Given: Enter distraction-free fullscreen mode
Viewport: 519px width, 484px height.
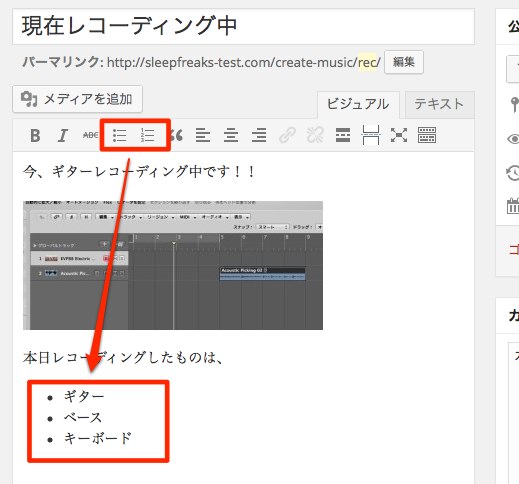Looking at the screenshot, I should [x=399, y=135].
